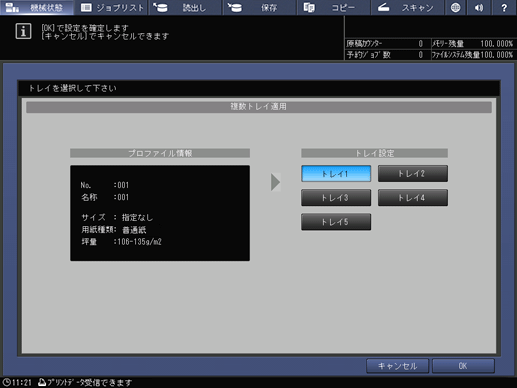The image size is (517, 388).
Task: Click the 予約ジョブ数 reserved jobs readout
Action: pyautogui.click(x=385, y=55)
